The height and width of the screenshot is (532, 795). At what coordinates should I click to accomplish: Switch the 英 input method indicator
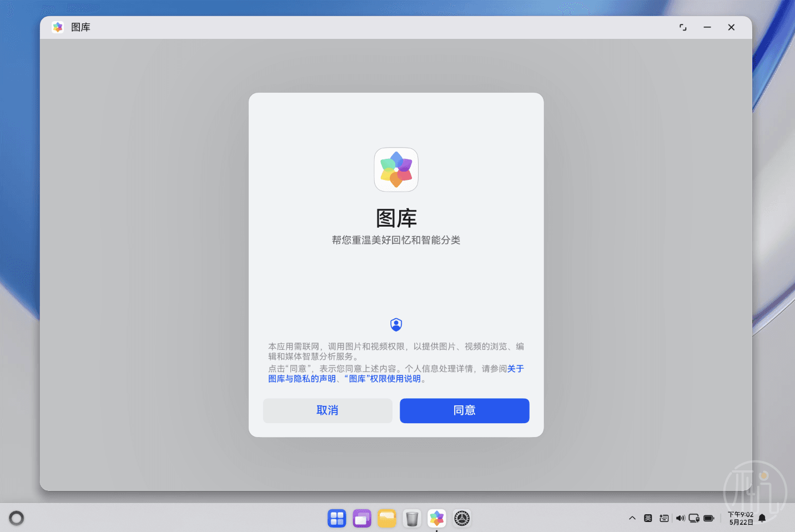pos(648,518)
